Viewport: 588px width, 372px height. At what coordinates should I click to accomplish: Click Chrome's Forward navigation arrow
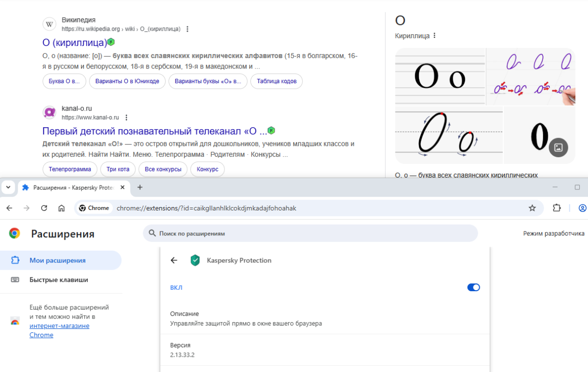[x=26, y=208]
